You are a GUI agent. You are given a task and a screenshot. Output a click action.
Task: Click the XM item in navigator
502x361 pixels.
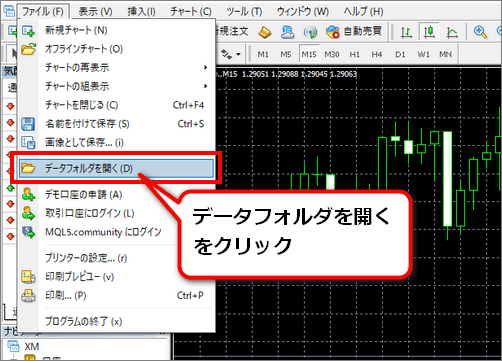pyautogui.click(x=32, y=347)
